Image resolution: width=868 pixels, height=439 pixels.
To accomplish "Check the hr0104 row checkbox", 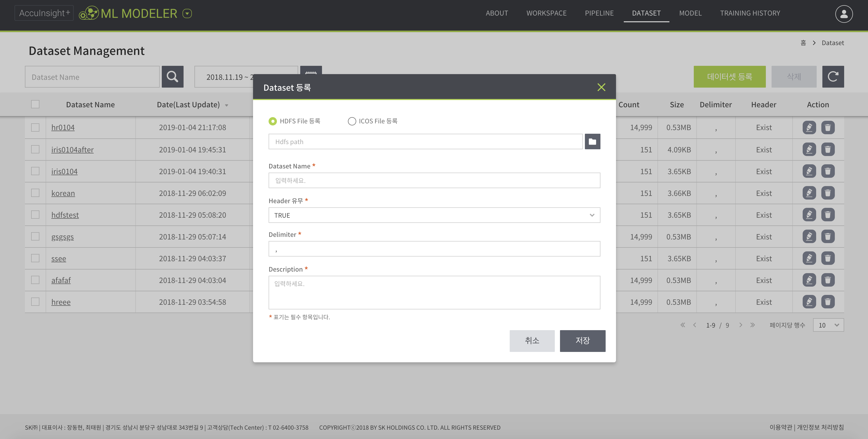I will click(35, 127).
